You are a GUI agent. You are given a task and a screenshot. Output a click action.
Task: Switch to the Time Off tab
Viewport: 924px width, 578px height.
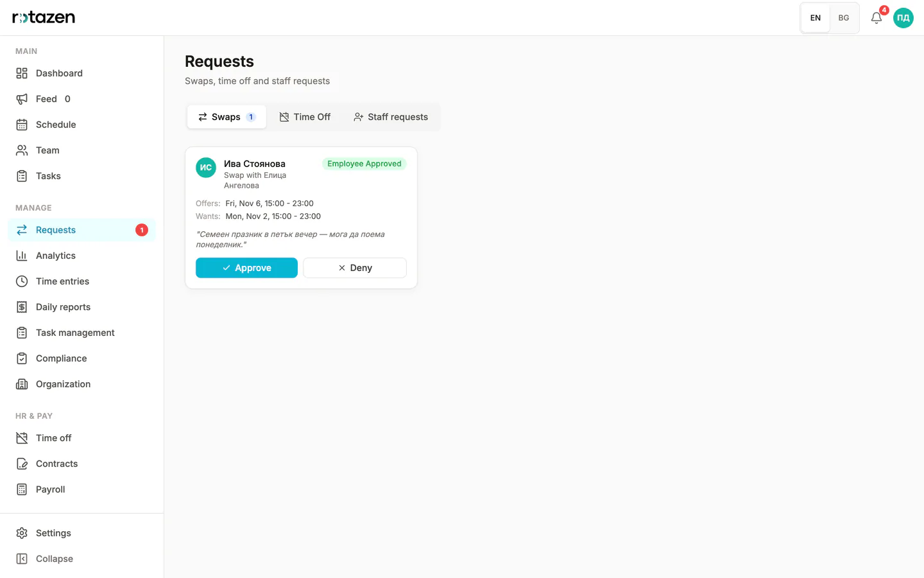coord(305,117)
